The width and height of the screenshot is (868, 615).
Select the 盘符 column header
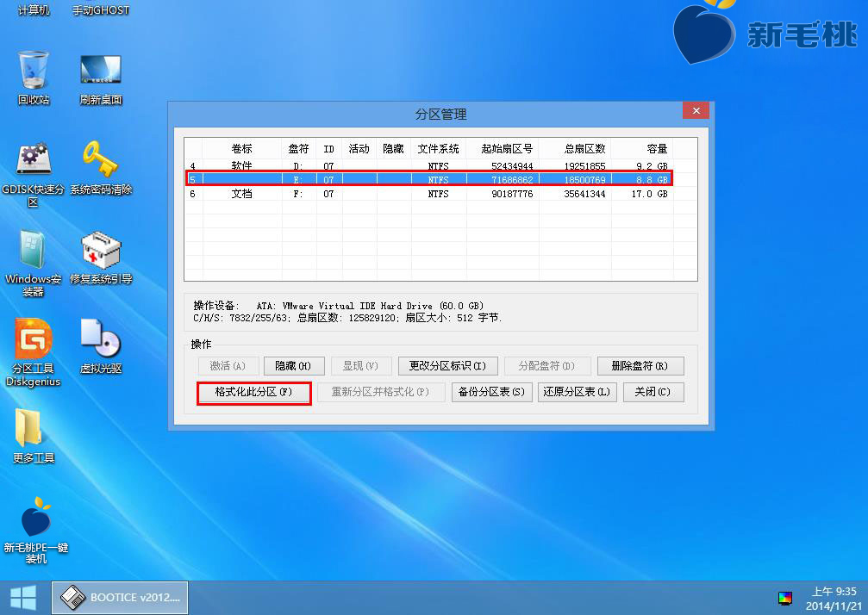tap(298, 149)
